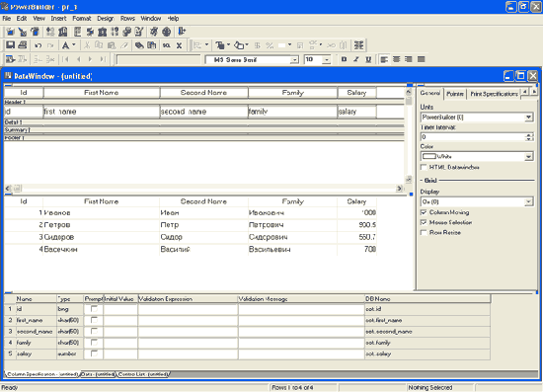Screen dimensions: 543x392
Task: Click the Undo arrow icon
Action: [x=39, y=45]
